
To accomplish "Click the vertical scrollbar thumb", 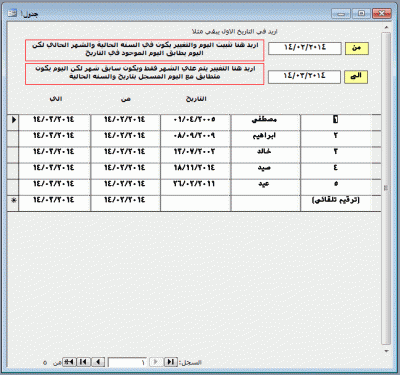I will (386, 188).
